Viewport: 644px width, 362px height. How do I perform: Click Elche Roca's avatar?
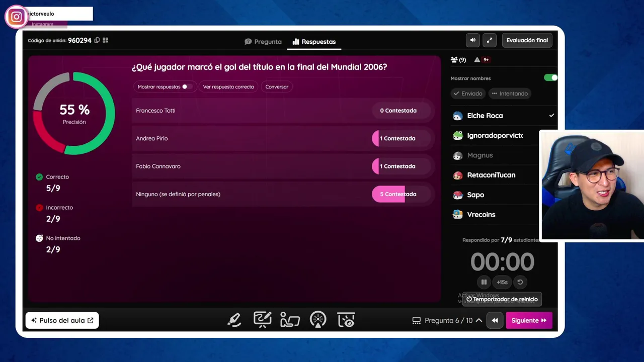pos(457,116)
